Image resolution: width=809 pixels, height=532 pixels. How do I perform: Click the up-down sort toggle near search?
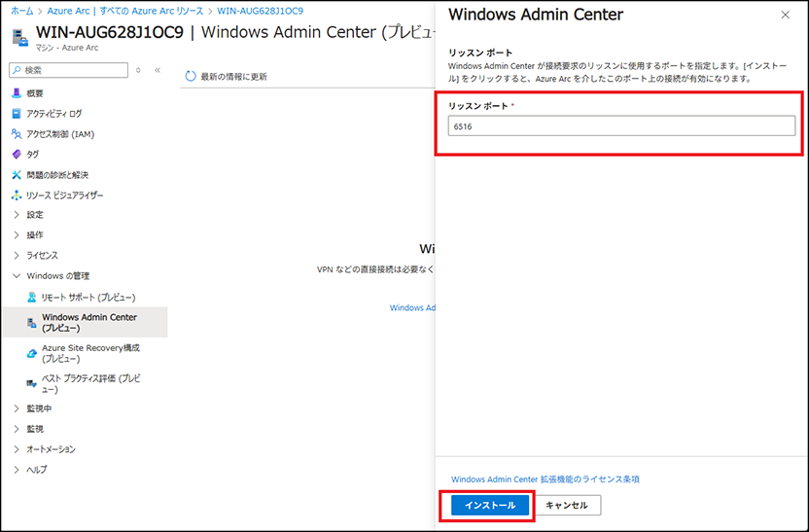coord(138,70)
